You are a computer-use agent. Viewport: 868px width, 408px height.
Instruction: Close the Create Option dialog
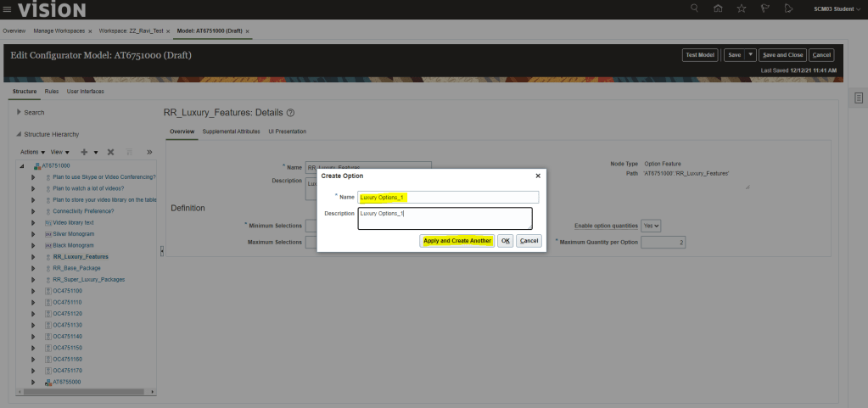point(538,176)
